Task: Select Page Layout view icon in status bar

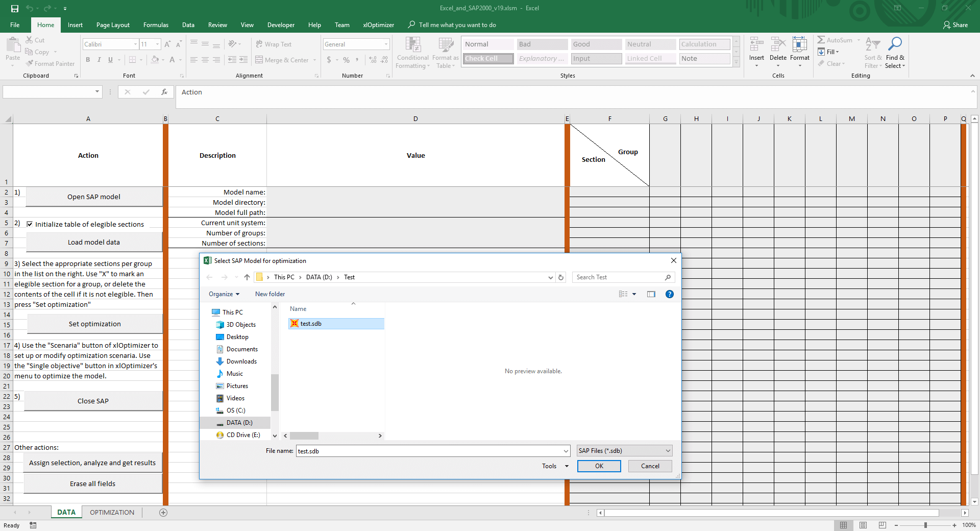Action: [x=863, y=525]
